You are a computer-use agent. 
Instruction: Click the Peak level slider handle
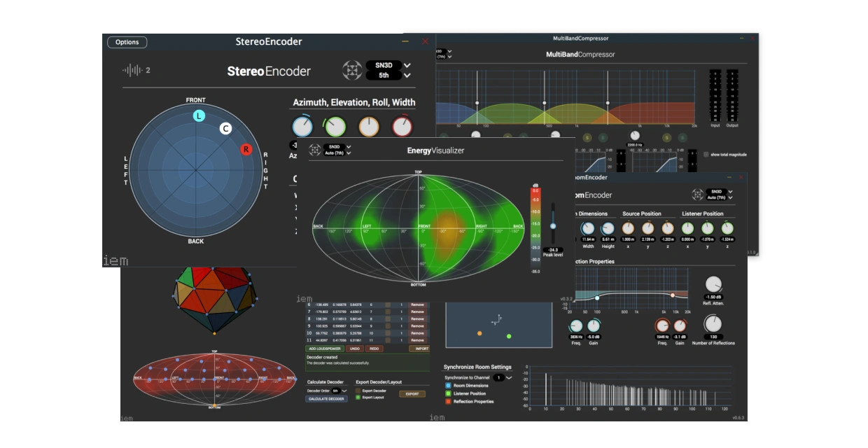click(x=553, y=226)
